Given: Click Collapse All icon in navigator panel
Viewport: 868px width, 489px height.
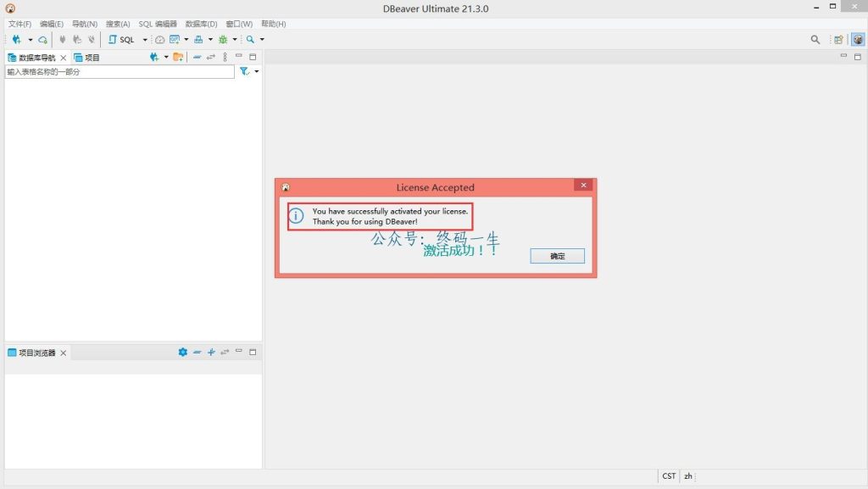Looking at the screenshot, I should point(197,57).
